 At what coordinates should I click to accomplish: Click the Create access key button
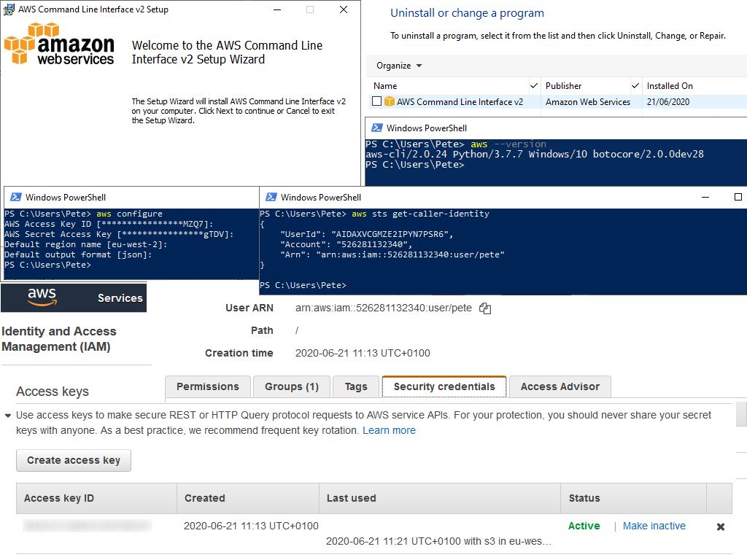(73, 460)
